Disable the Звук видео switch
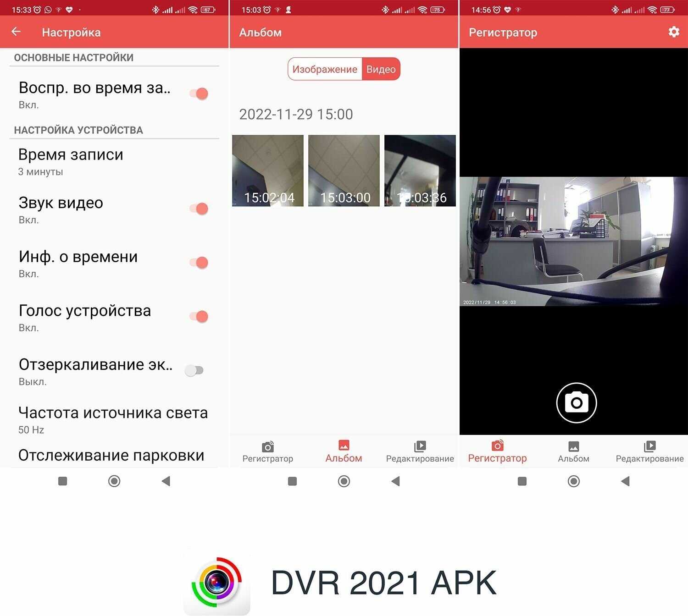The width and height of the screenshot is (688, 616). coord(199,209)
